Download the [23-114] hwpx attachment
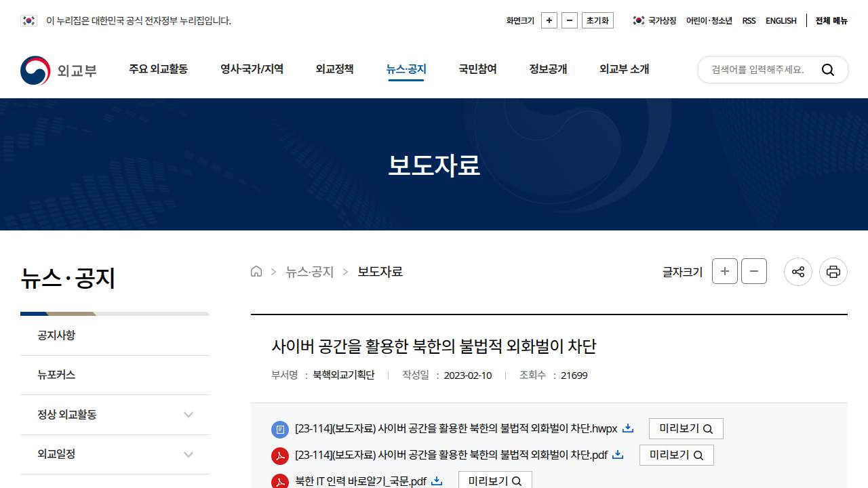Viewport: 868px width, 488px height. click(456, 428)
